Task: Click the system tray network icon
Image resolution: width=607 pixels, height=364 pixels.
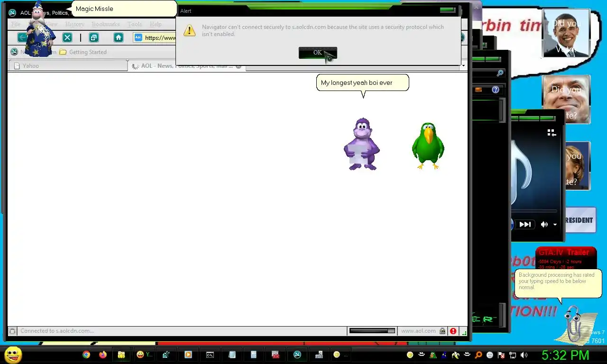Action: [513, 355]
